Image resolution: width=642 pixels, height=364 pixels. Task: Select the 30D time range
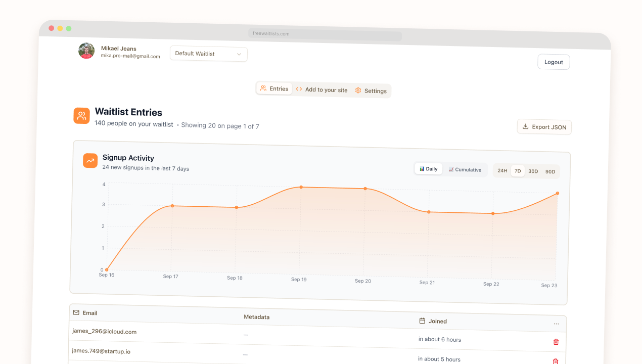pyautogui.click(x=533, y=171)
